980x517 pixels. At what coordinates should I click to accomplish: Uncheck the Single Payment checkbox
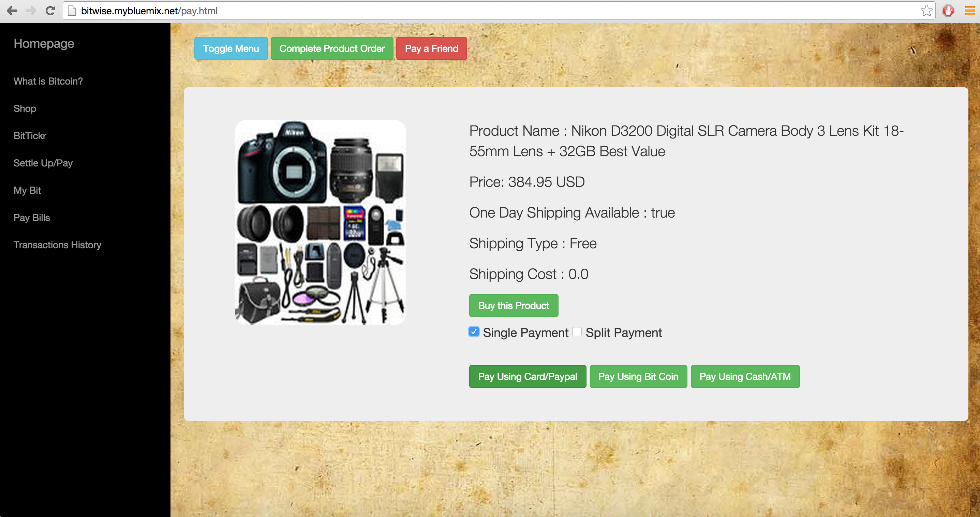pos(474,332)
